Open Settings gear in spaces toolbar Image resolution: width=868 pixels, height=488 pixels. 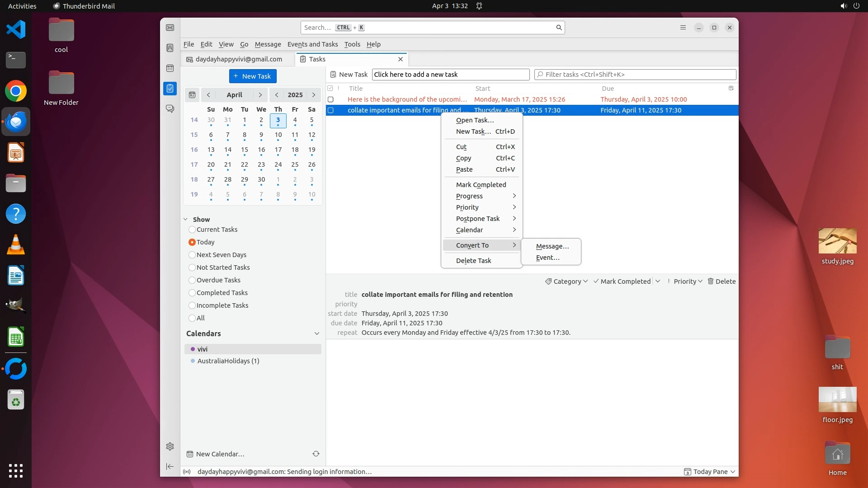point(170,446)
